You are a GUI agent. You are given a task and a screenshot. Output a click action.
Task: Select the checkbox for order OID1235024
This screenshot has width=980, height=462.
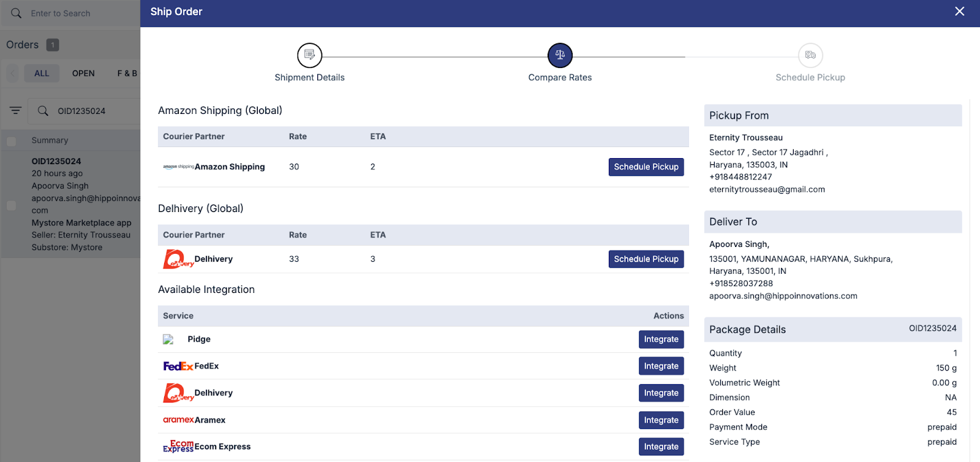[x=11, y=205]
